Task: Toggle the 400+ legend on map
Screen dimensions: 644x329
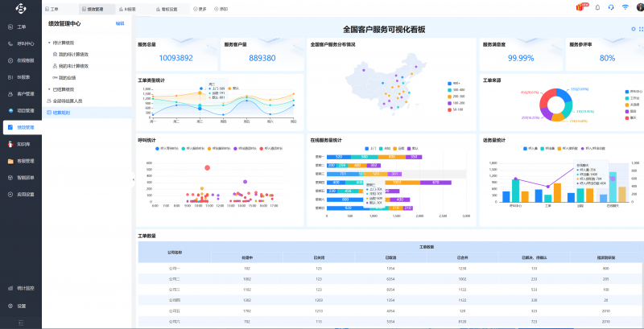Action: (x=453, y=83)
